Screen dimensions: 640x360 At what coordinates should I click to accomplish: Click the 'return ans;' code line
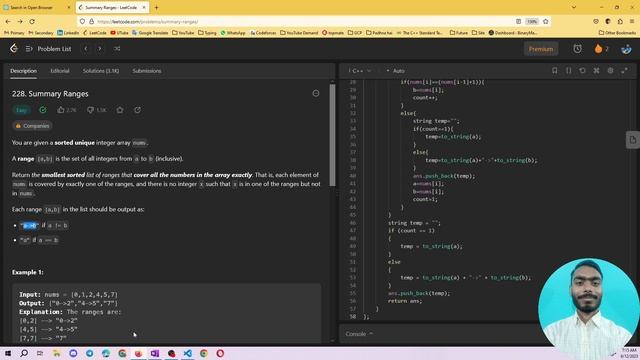coord(405,301)
